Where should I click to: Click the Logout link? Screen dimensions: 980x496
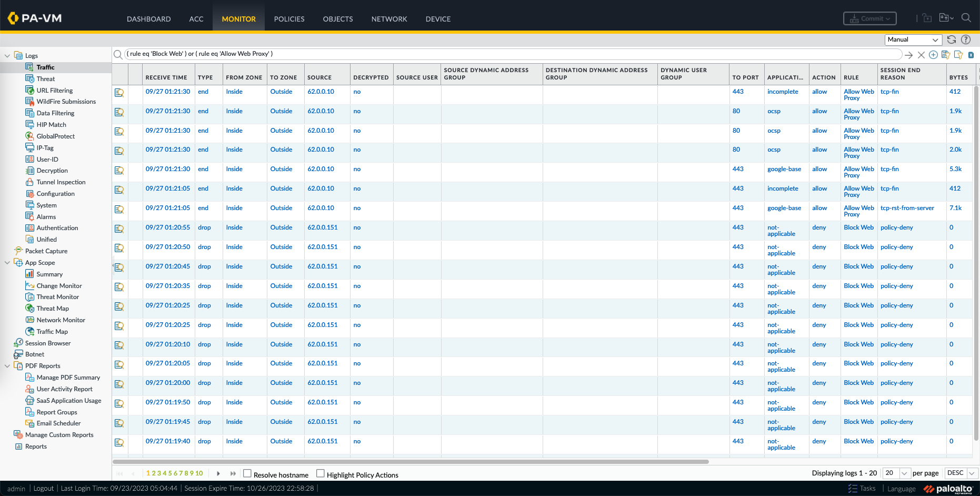(x=44, y=488)
